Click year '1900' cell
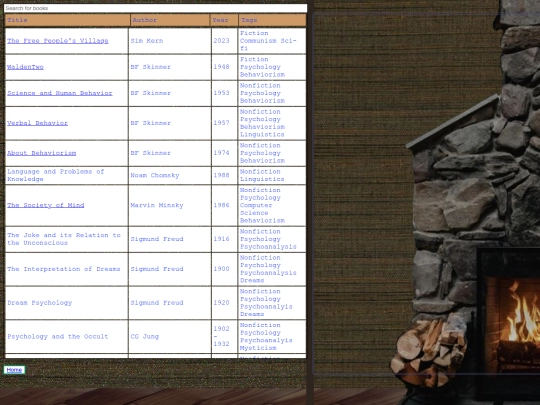 225,269
